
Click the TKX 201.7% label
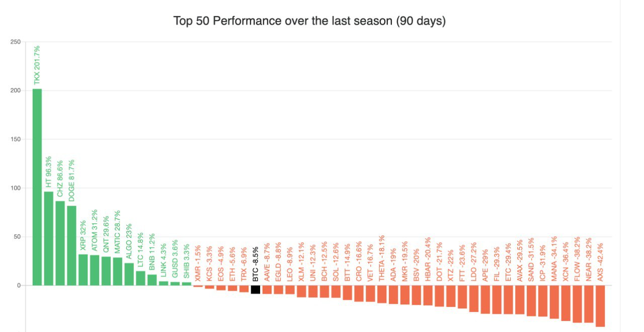click(x=37, y=65)
